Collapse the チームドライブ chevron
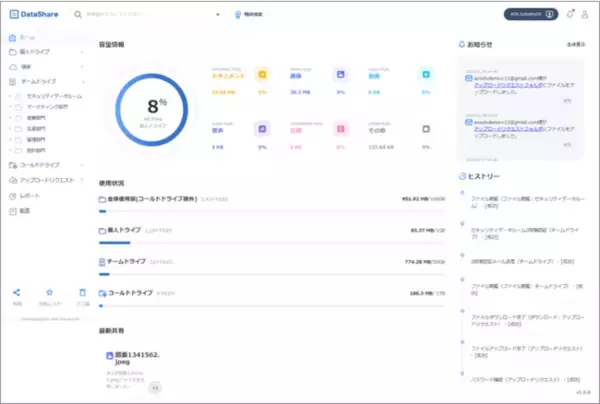The width and height of the screenshot is (600, 404). click(83, 81)
